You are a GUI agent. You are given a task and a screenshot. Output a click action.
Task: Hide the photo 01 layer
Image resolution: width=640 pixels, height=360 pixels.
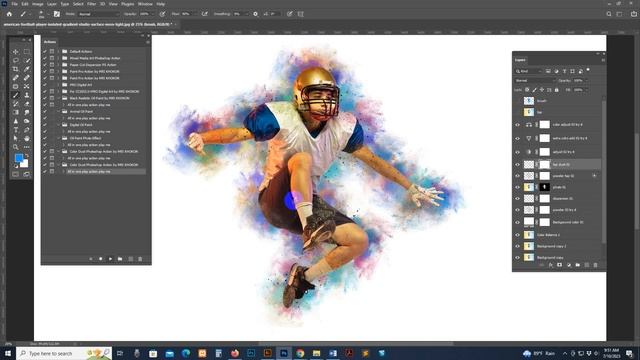click(518, 187)
